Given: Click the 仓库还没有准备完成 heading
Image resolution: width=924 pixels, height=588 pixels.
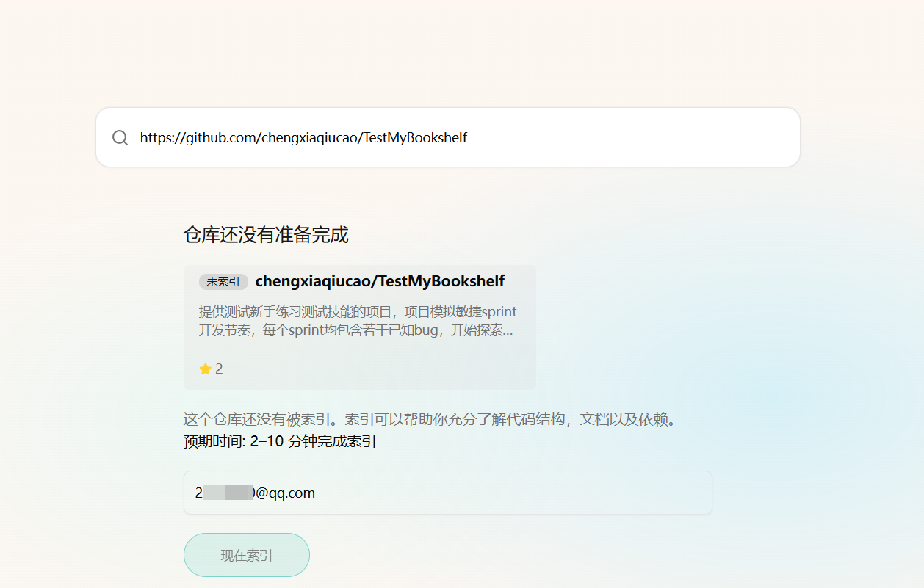Looking at the screenshot, I should click(x=266, y=235).
